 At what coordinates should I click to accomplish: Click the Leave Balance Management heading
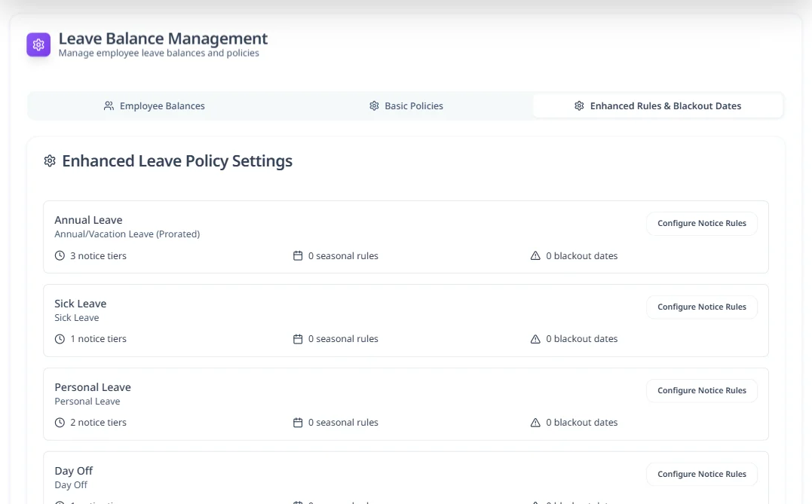pyautogui.click(x=163, y=39)
